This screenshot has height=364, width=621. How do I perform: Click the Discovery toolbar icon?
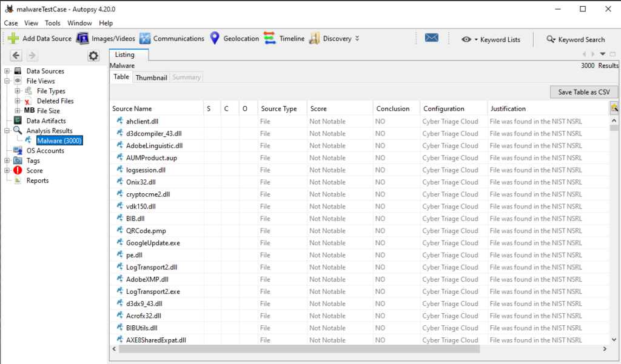[x=314, y=38]
